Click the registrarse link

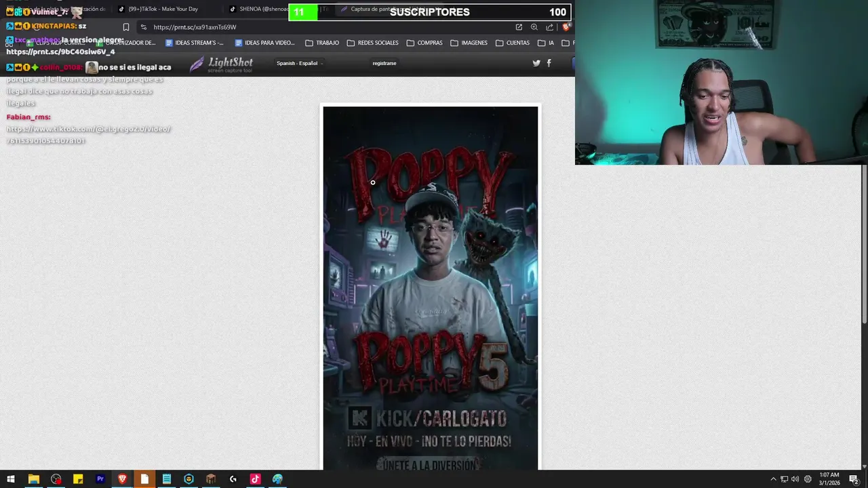coord(384,63)
